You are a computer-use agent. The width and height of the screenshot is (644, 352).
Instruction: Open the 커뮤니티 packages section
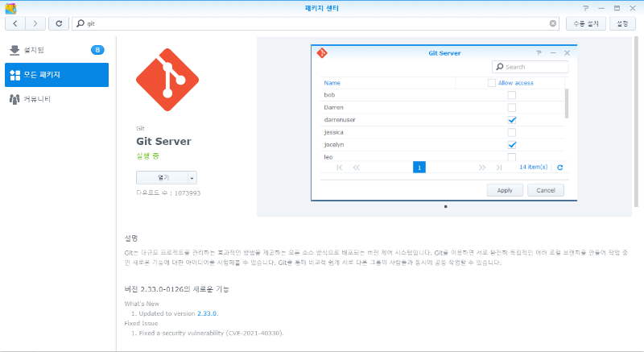point(56,99)
